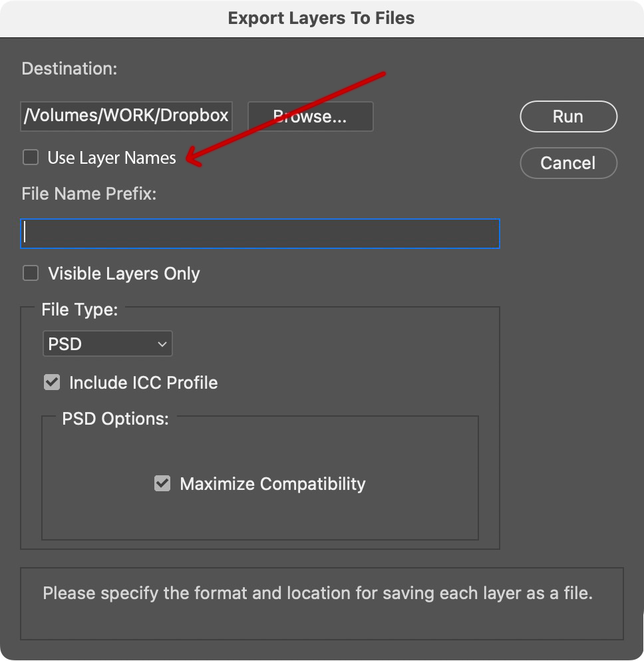
Task: Enable the Use Layer Names checkbox
Action: click(x=30, y=157)
